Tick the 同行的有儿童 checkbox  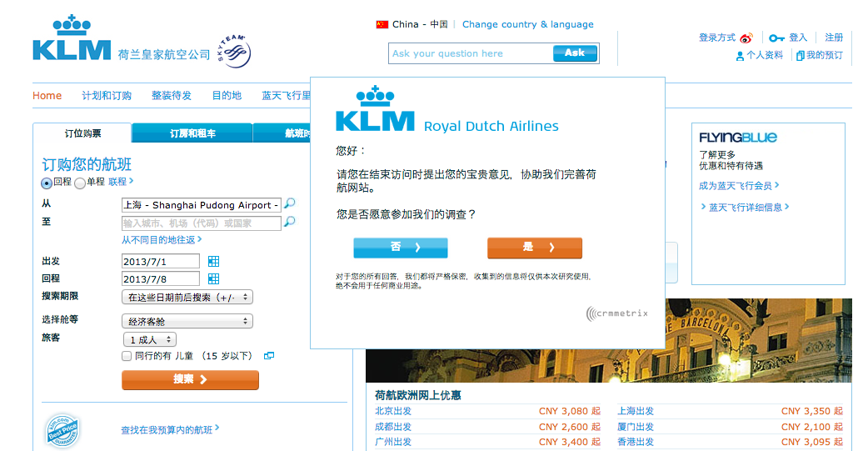[127, 356]
